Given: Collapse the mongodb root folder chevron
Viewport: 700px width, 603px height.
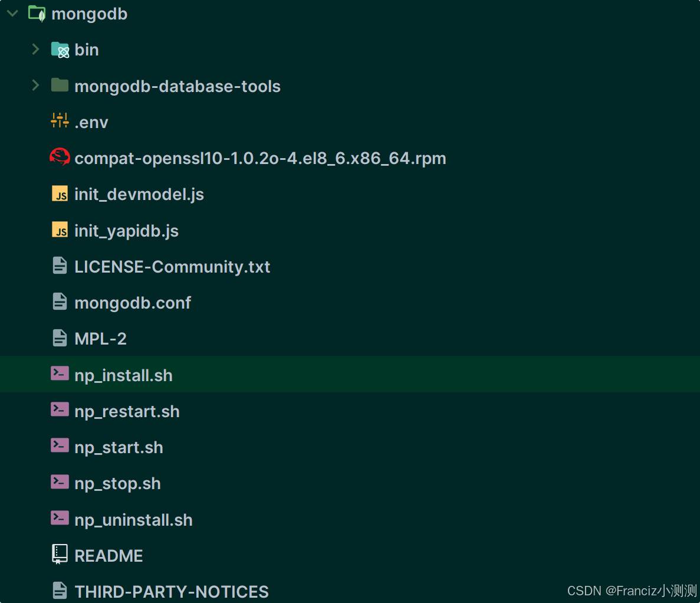Looking at the screenshot, I should click(x=12, y=14).
